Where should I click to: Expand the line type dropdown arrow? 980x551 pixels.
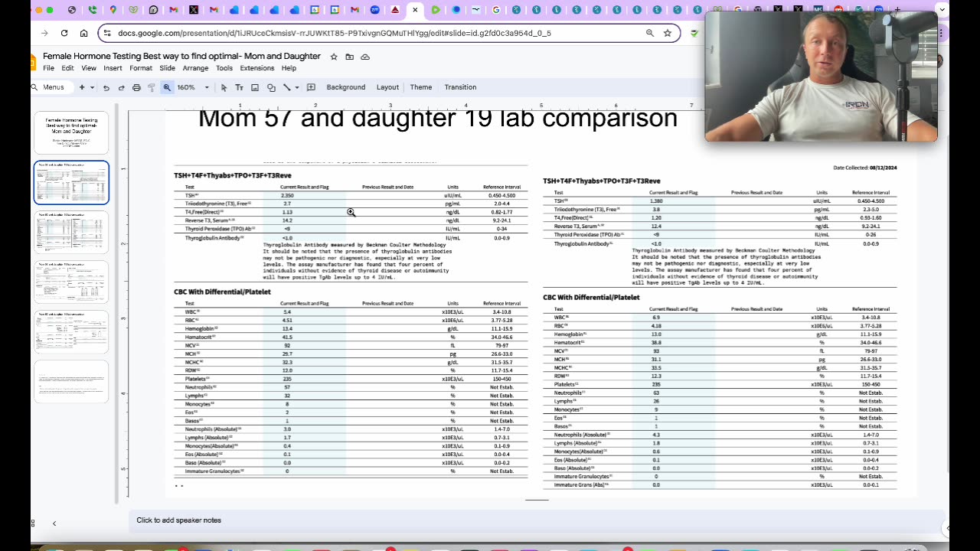296,87
